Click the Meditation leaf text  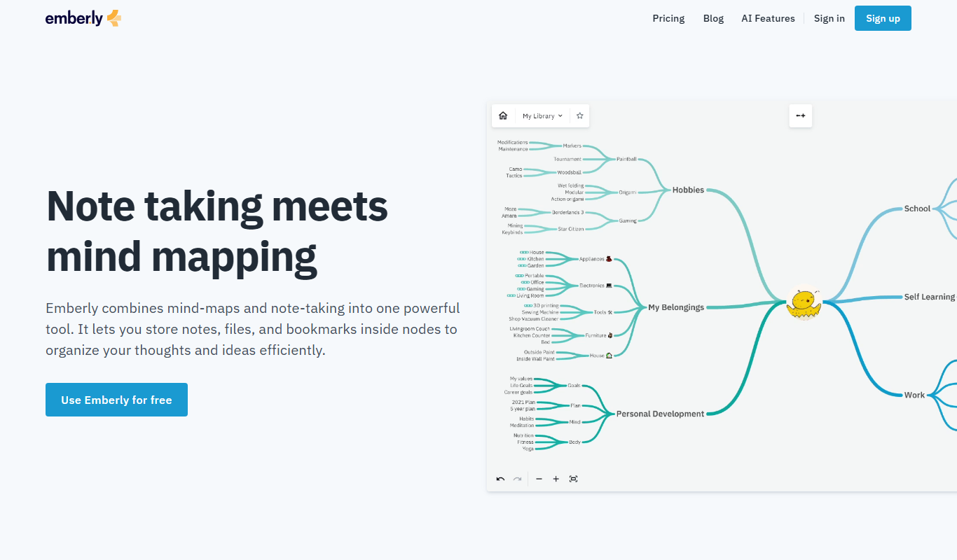522,426
